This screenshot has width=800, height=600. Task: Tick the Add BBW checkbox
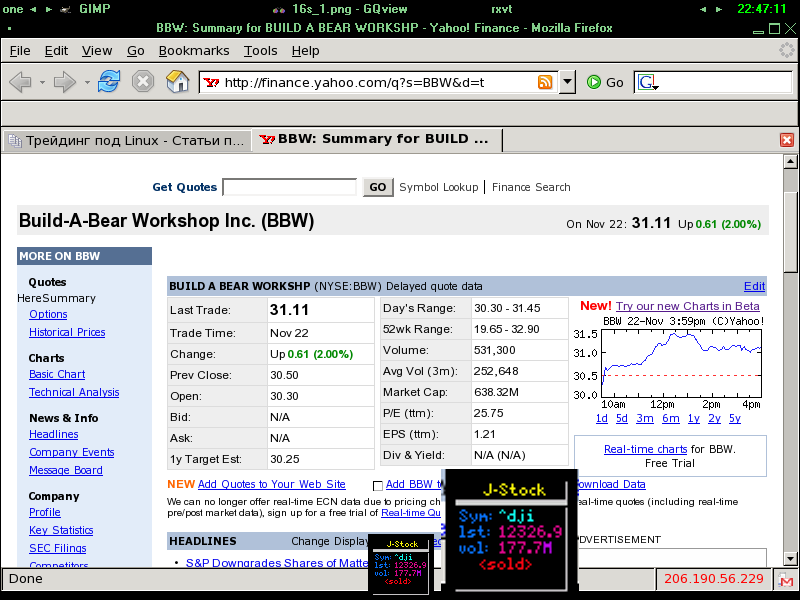point(378,485)
